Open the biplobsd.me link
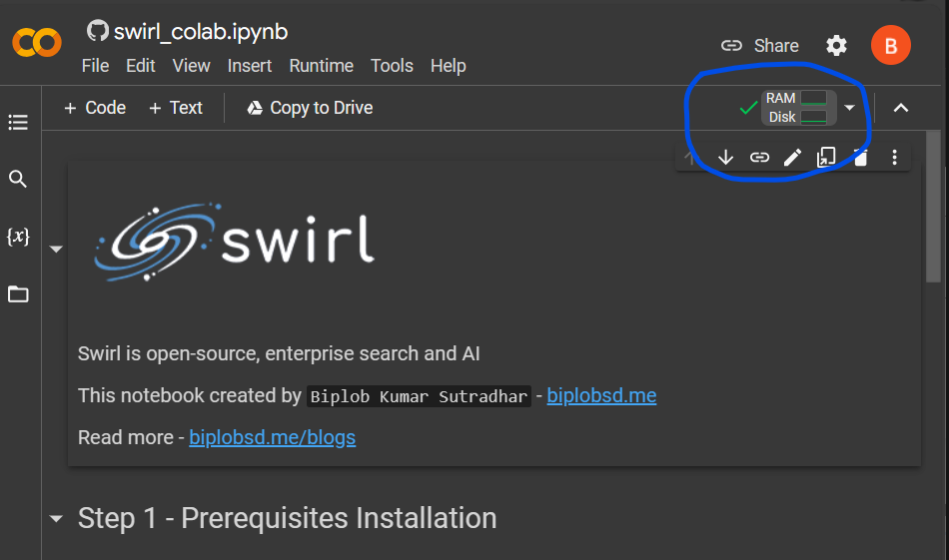Viewport: 949px width, 560px height. [601, 395]
